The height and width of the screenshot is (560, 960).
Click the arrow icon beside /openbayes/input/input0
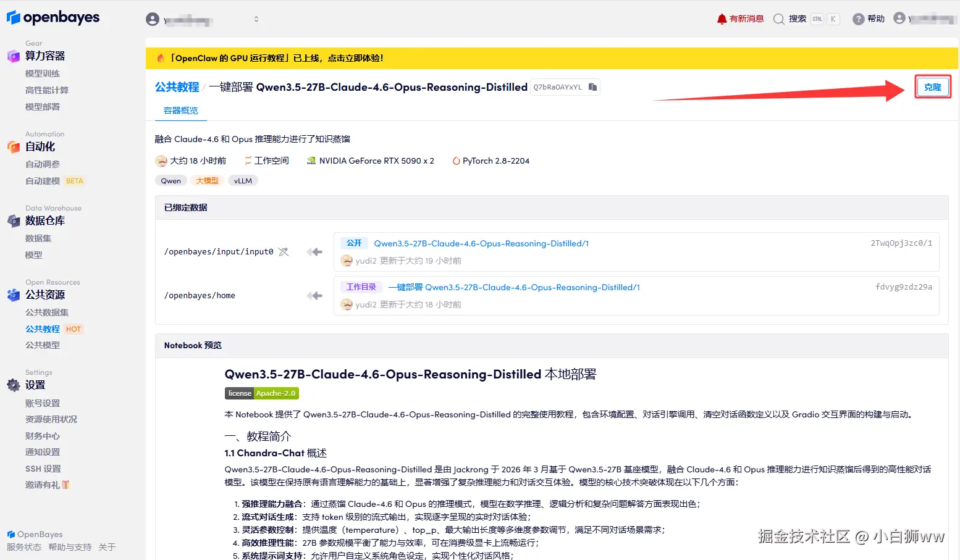315,252
